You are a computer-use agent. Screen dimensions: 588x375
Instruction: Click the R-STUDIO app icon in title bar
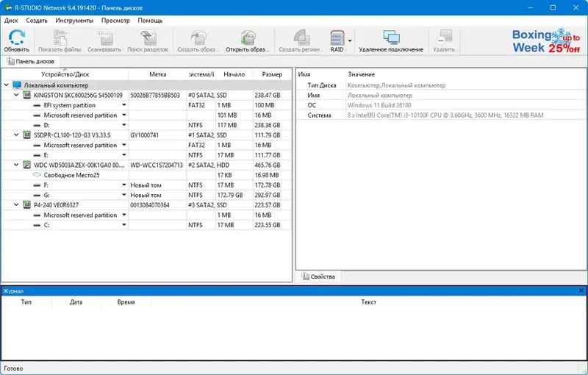tap(8, 7)
